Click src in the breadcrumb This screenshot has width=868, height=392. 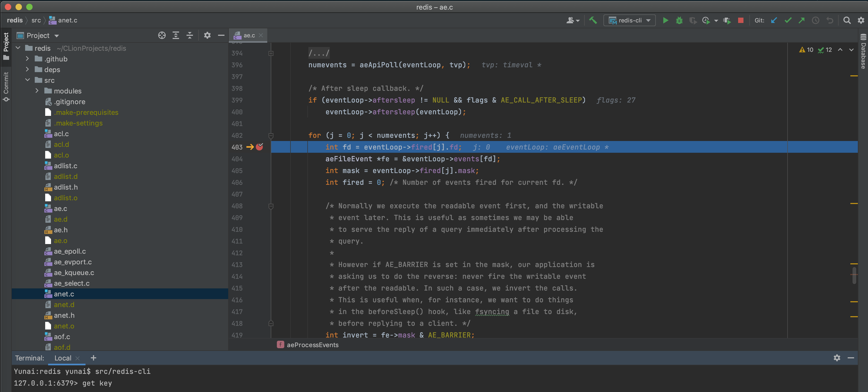point(36,20)
